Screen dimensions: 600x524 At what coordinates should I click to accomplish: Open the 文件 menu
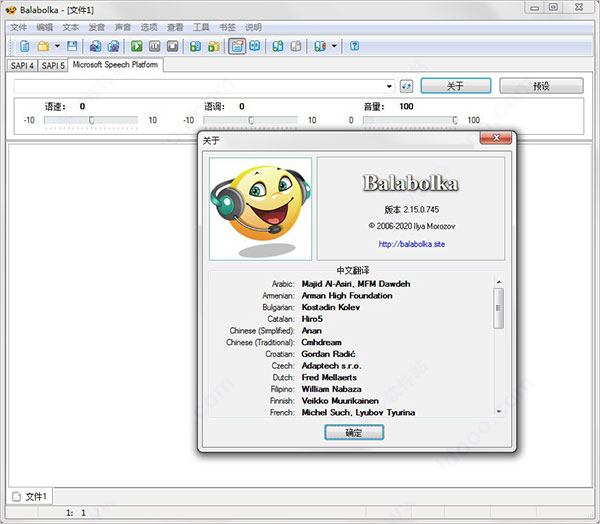tap(18, 27)
